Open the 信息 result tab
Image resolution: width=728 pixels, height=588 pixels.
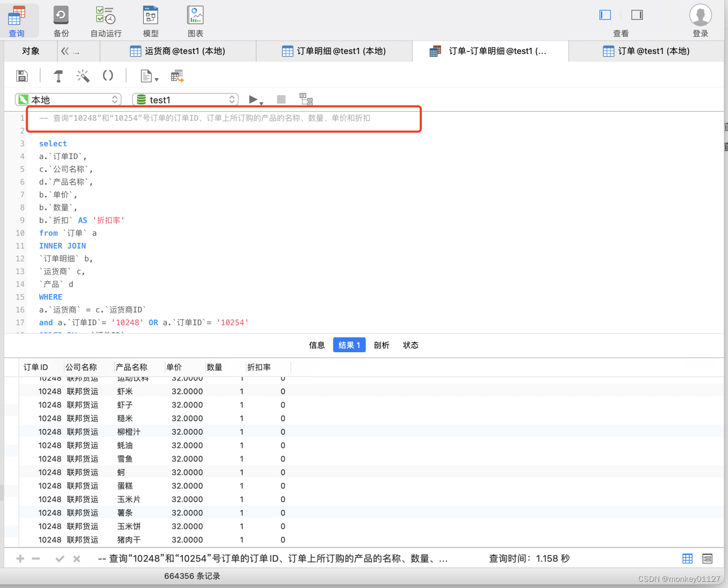317,345
